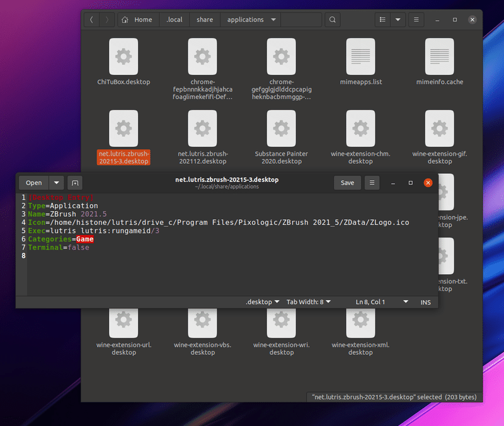Screen dimensions: 504x426
Task: Toggle INS insert mode indicator
Action: point(426,302)
